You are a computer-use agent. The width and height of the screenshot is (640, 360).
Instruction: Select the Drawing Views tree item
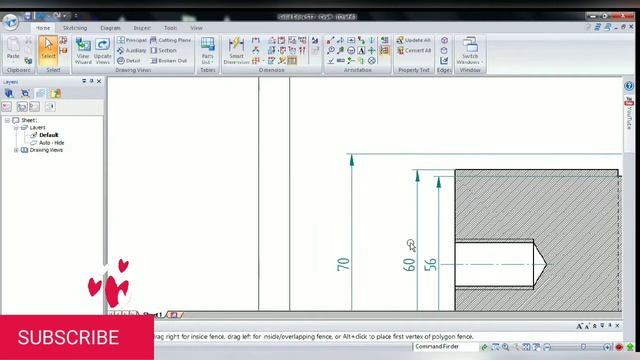(x=46, y=150)
